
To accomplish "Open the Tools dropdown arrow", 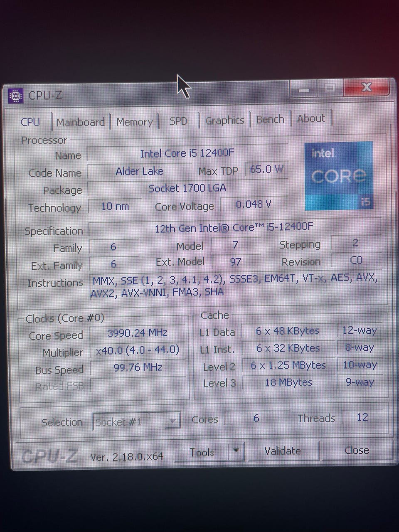I will click(x=236, y=451).
